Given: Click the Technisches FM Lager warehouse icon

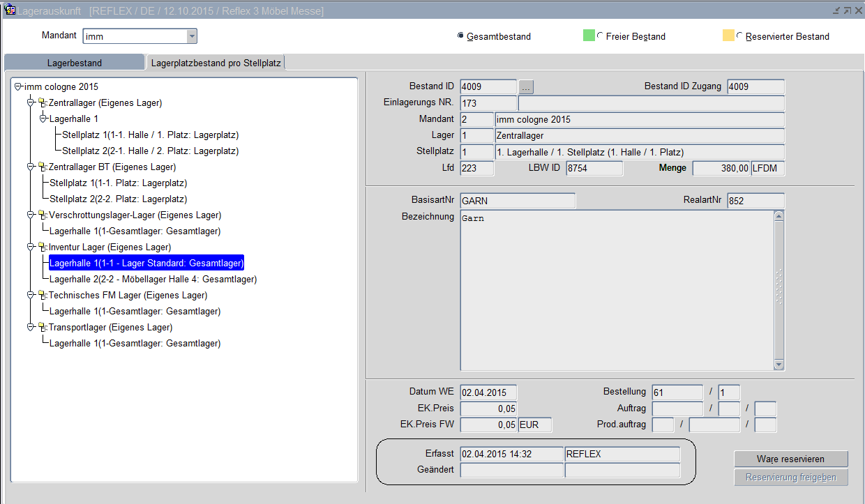Looking at the screenshot, I should (x=42, y=296).
